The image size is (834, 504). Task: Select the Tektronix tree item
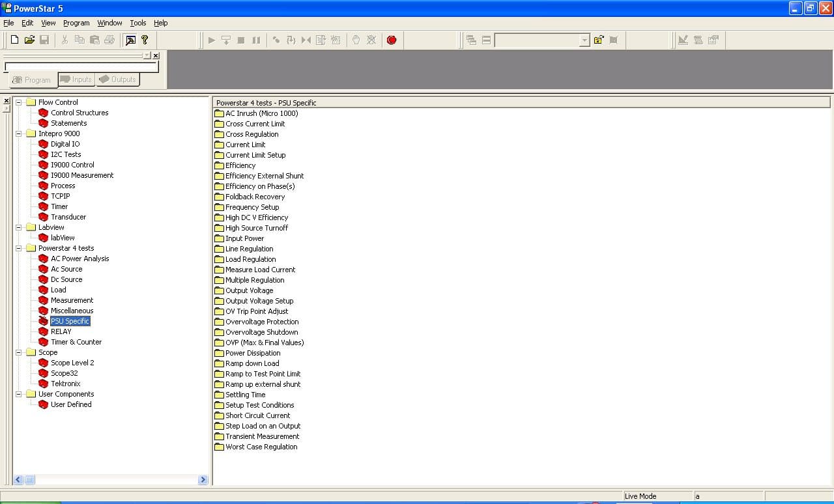coord(65,384)
